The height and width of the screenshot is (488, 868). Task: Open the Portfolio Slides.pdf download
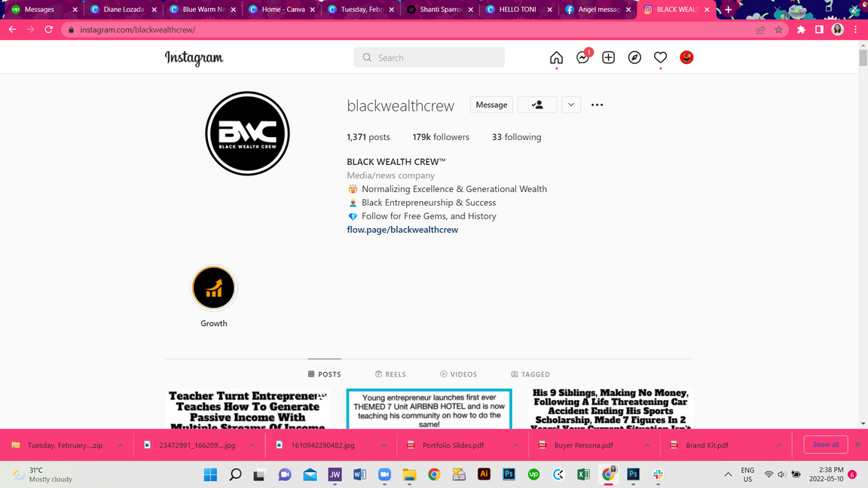click(453, 445)
